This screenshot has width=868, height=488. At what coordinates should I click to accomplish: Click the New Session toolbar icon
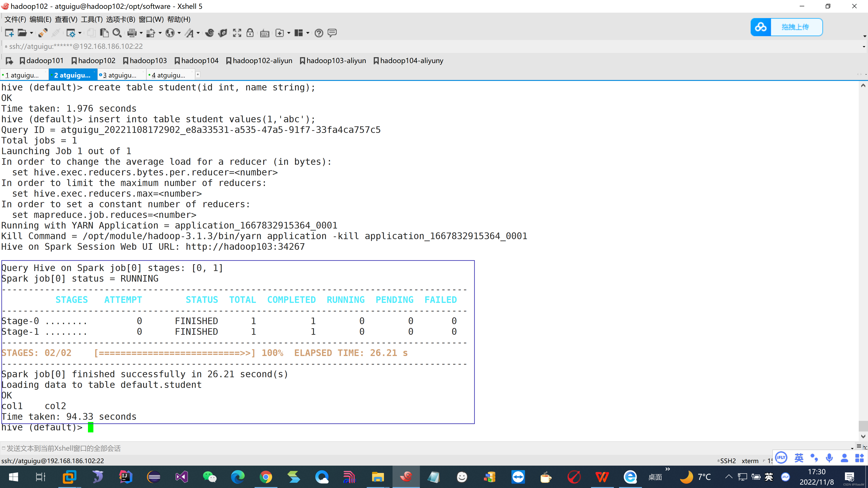(9, 33)
